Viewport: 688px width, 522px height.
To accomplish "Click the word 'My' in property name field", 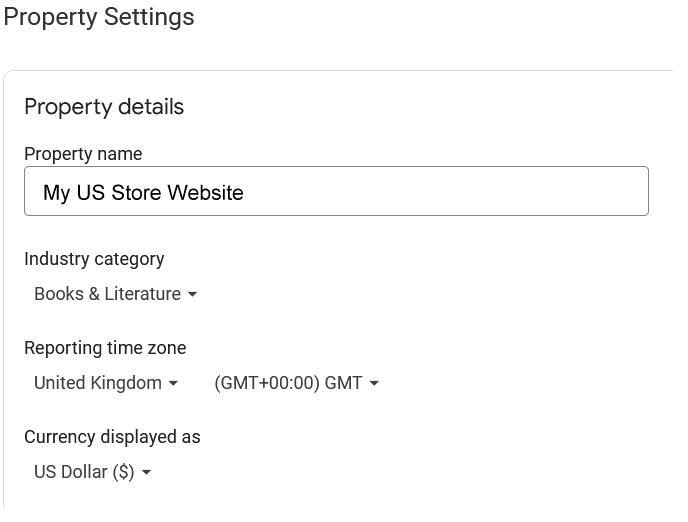I will click(57, 193).
